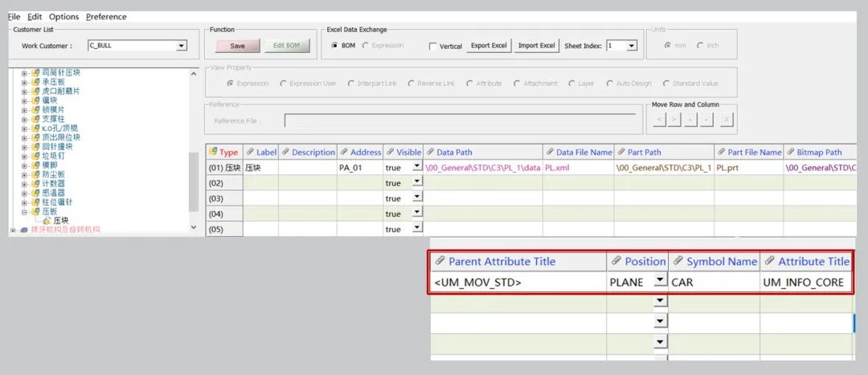
Task: Click the folder icon beside 镶块
Action: [x=36, y=100]
